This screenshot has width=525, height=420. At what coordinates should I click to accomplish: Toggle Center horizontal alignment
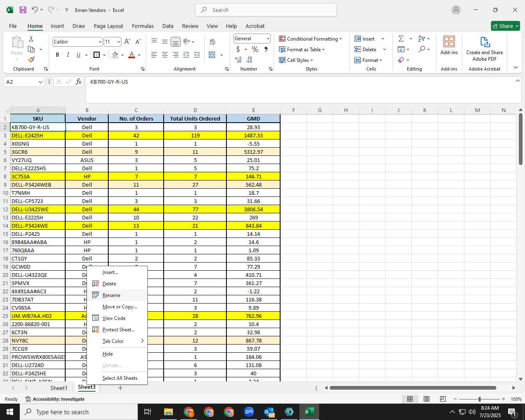tap(164, 55)
